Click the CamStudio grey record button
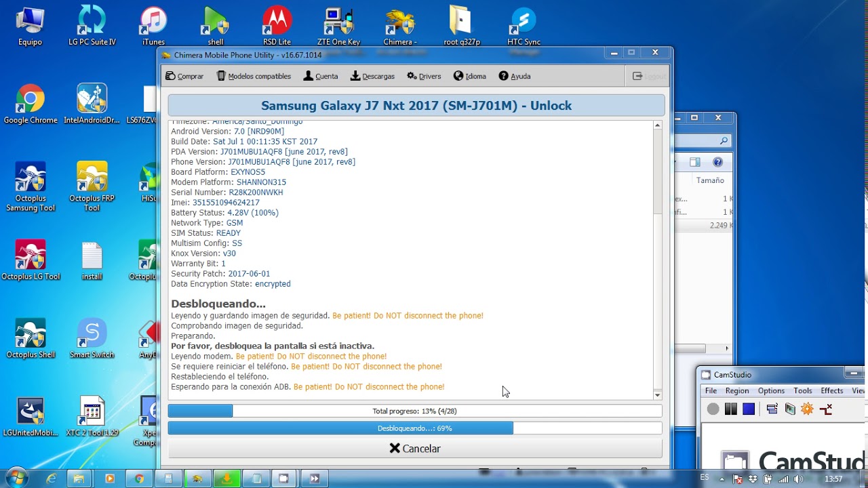This screenshot has width=868, height=488. 713,409
